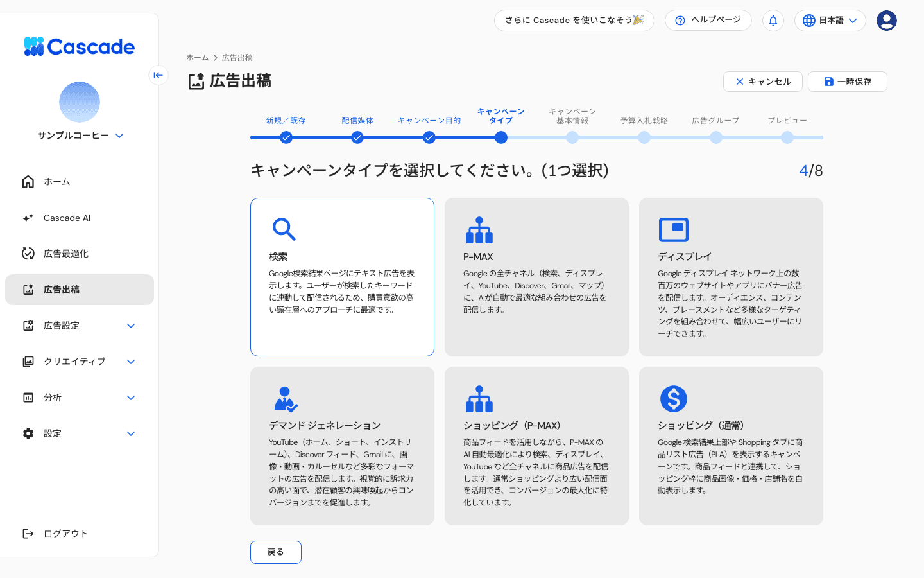Screen dimensions: 924x578
Task: Click the globe language icon
Action: (809, 21)
